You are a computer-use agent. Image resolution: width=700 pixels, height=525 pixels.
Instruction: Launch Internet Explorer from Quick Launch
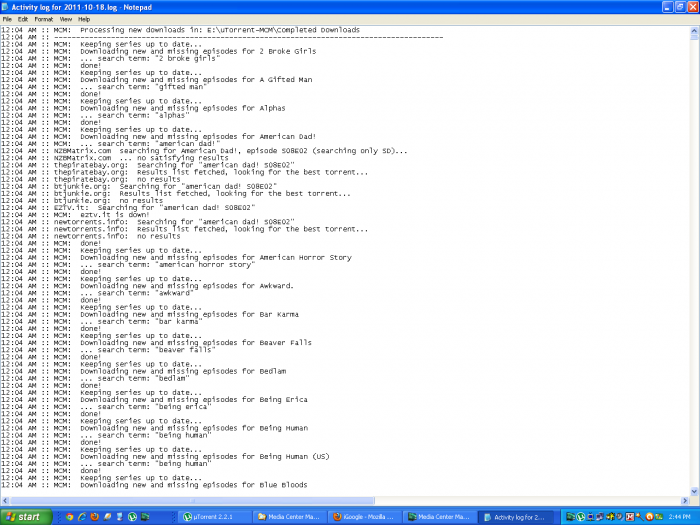(82, 517)
